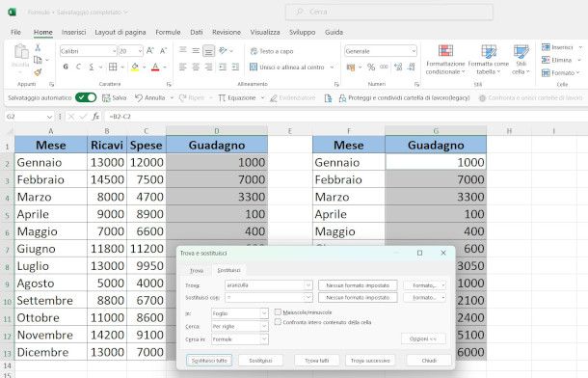Viewport: 588px width, 378px height.
Task: Click Chiudi to close the dialog
Action: point(429,361)
